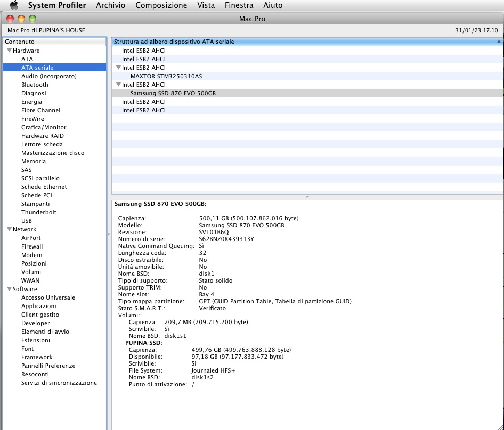Open the Apple menu
The image size is (504, 430).
[x=14, y=5]
